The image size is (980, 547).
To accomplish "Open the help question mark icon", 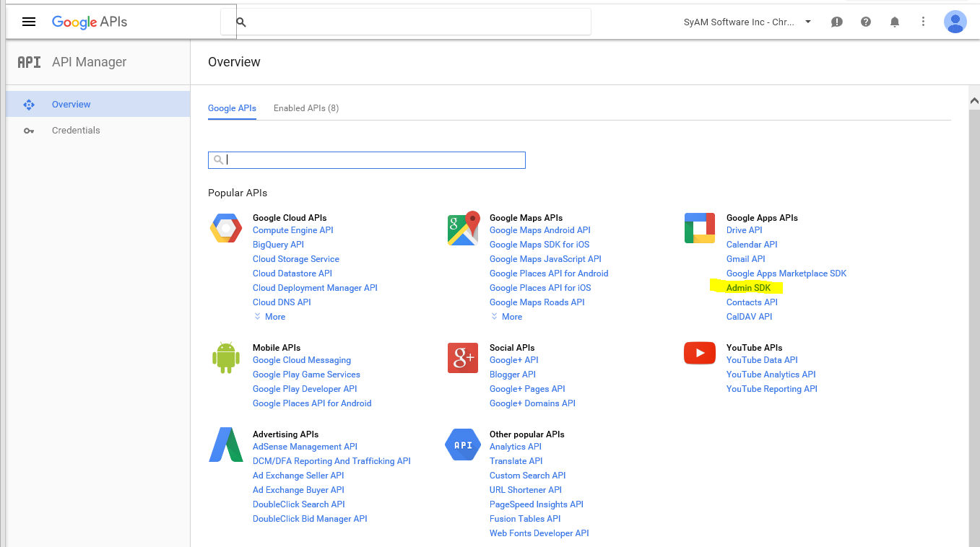I will (x=866, y=22).
